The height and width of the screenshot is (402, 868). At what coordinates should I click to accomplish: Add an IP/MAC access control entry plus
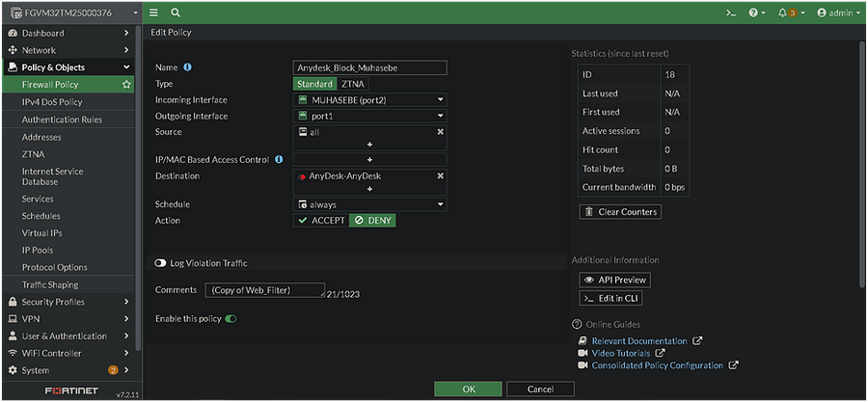pyautogui.click(x=369, y=159)
